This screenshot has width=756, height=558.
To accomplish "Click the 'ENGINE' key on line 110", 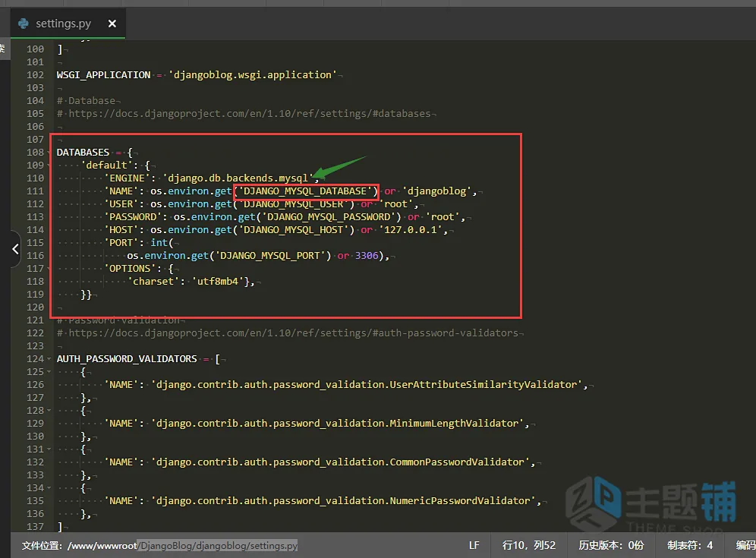I will pos(127,178).
